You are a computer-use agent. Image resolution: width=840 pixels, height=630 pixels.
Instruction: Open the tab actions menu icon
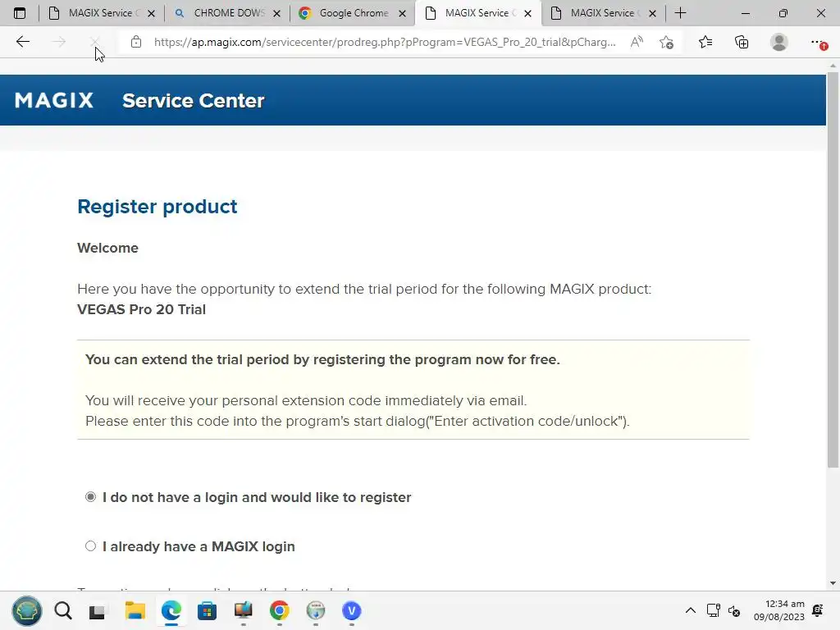[x=20, y=13]
